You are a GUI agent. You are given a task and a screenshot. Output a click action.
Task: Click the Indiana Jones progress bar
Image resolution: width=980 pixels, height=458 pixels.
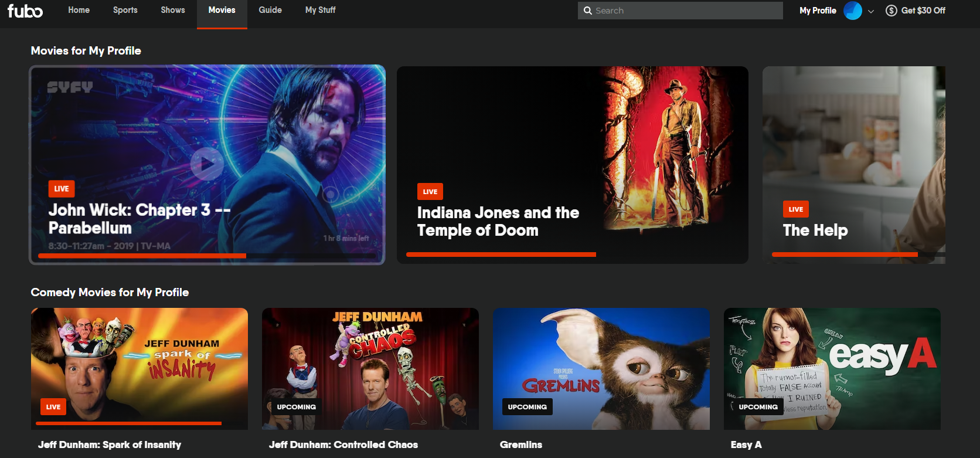[x=501, y=255]
